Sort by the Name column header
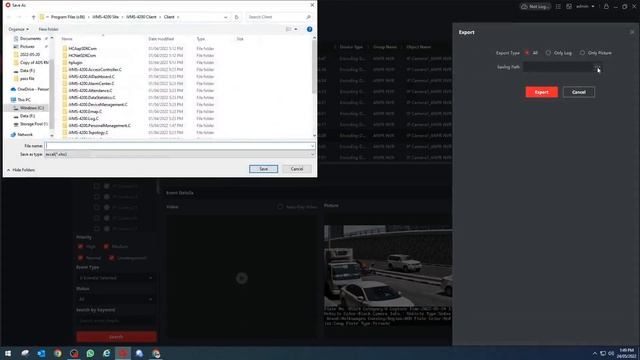This screenshot has width=640, height=360. click(67, 39)
